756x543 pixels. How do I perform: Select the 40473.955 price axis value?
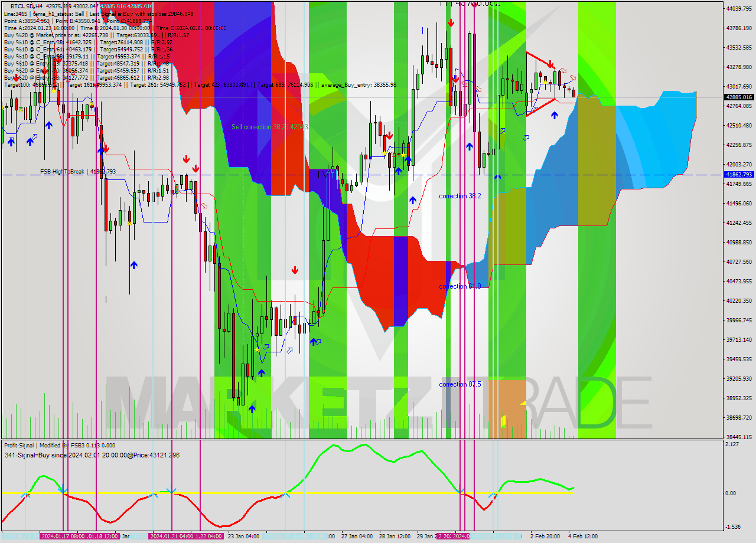pyautogui.click(x=739, y=281)
